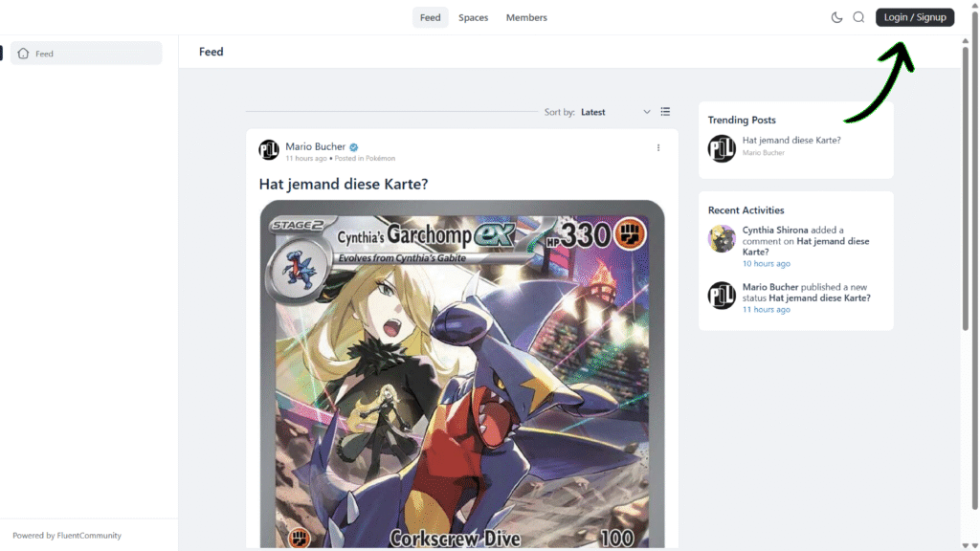Open Mario Bucher's profile from post header

click(315, 146)
